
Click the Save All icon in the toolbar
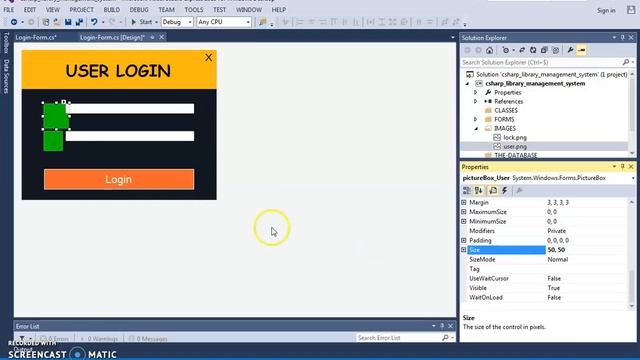(79, 22)
